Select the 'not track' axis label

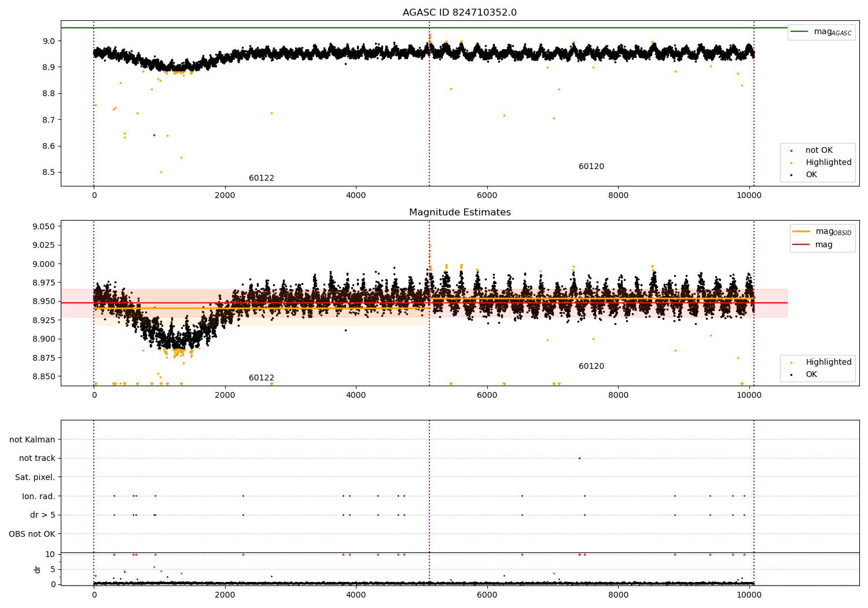pos(37,459)
